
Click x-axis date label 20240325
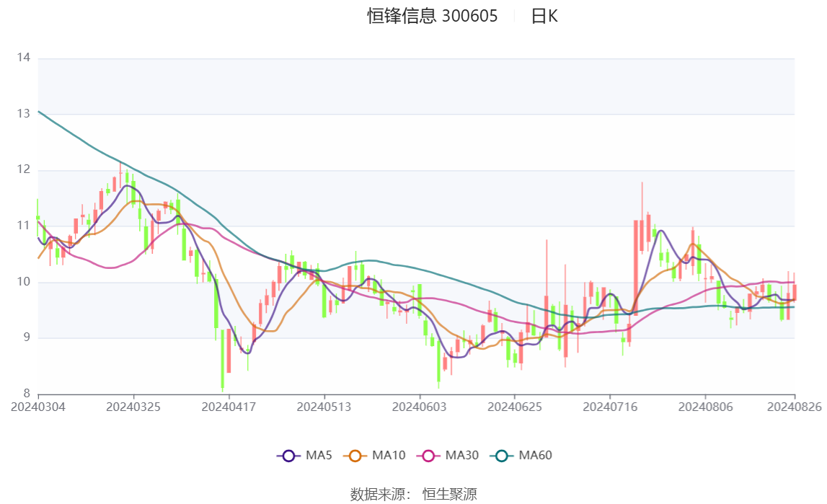point(133,407)
